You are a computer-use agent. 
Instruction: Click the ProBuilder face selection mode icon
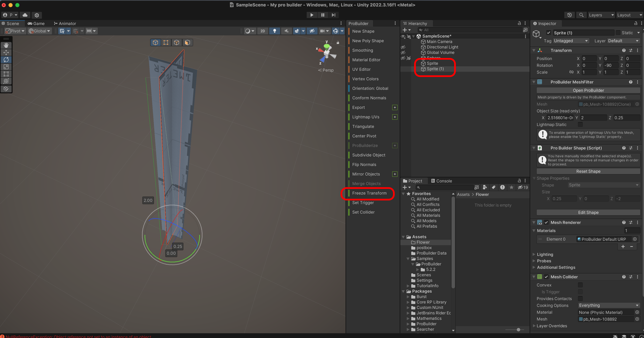(x=187, y=43)
